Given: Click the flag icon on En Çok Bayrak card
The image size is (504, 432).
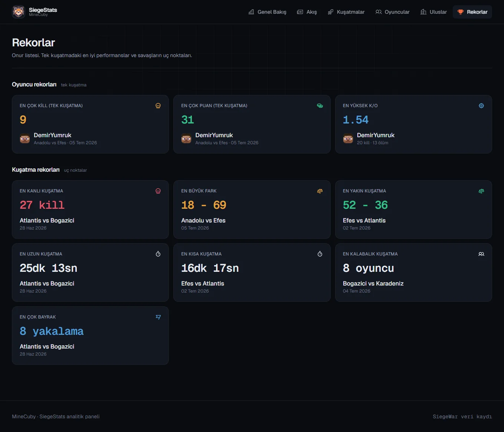Looking at the screenshot, I should pos(158,317).
